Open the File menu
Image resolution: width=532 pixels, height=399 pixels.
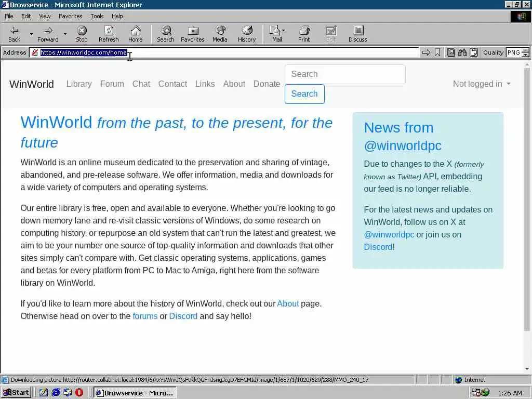coord(9,16)
